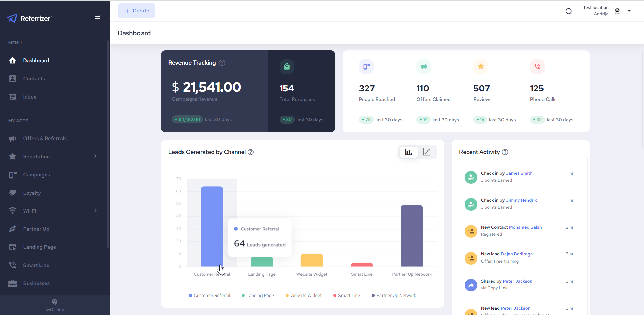Open the user account dropdown arrow
644x315 pixels.
[x=629, y=11]
